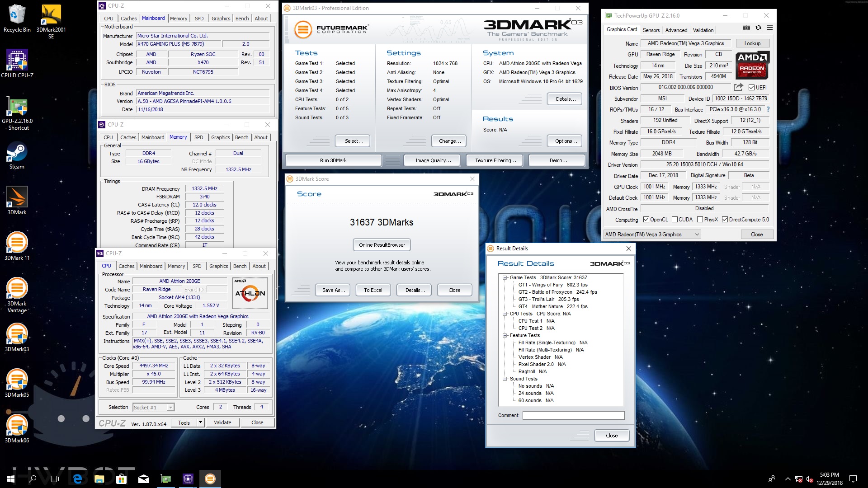
Task: Open Graphics tab in CPU-Z Memory window
Action: coord(220,137)
